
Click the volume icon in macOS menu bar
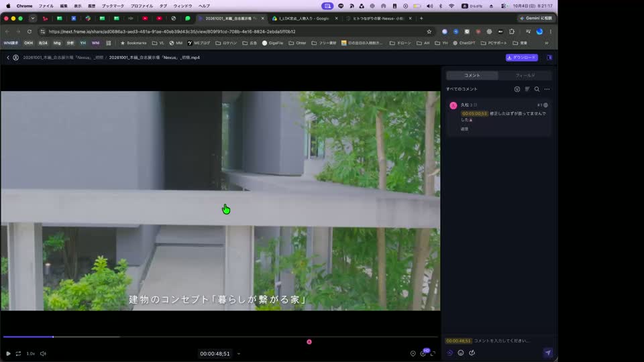pos(429,6)
